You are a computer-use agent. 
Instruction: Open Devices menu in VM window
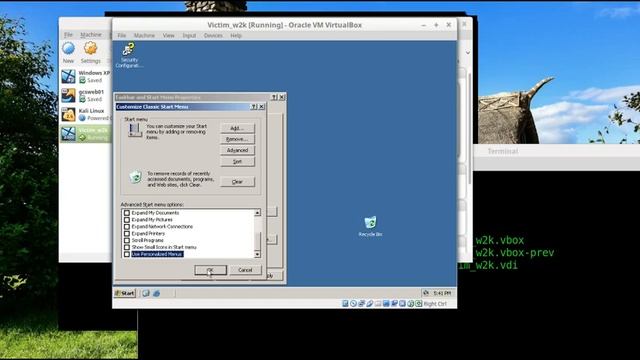pos(213,36)
